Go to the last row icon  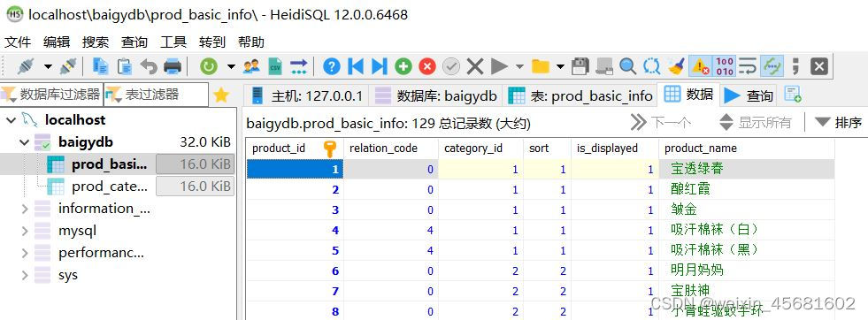pos(380,67)
